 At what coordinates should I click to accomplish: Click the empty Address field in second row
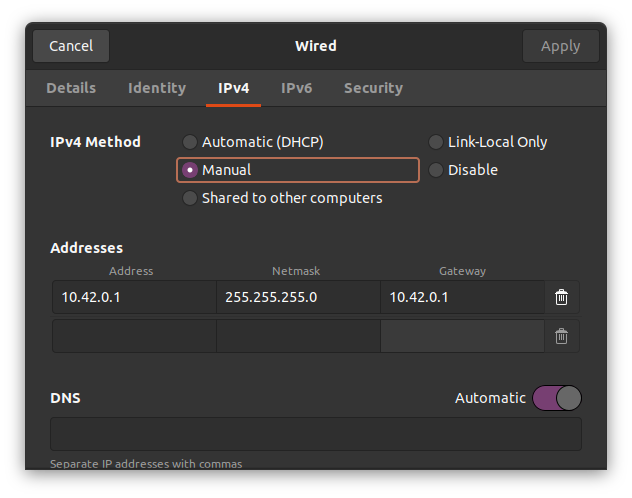[134, 336]
